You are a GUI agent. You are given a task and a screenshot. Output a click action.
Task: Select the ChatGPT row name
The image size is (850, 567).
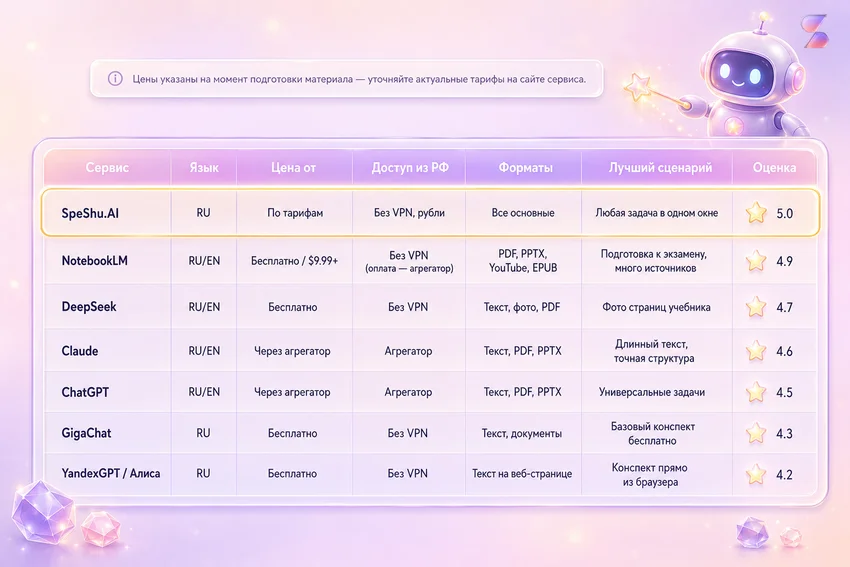85,392
